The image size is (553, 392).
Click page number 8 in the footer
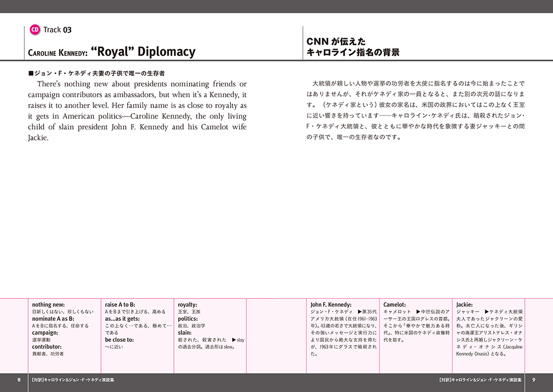click(x=19, y=380)
